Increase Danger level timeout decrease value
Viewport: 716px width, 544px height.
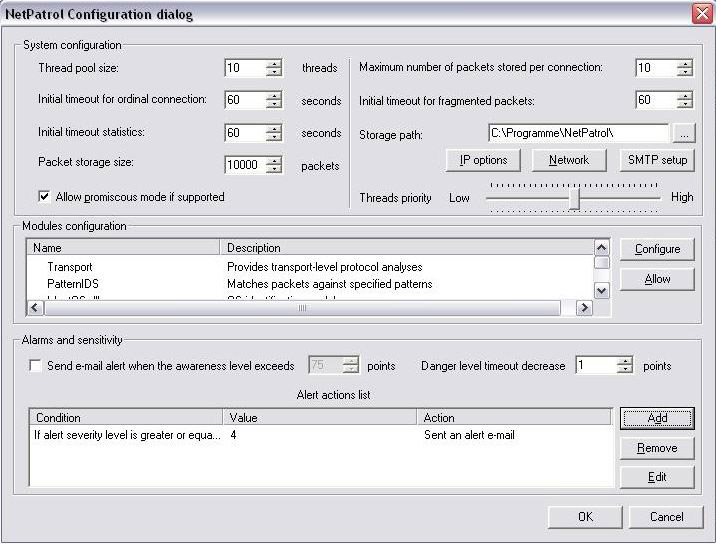[624, 361]
